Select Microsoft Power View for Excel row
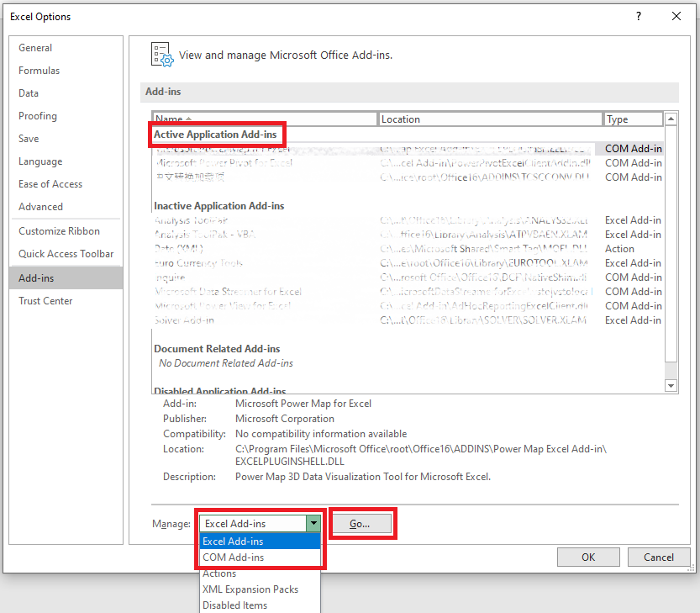Image resolution: width=700 pixels, height=613 pixels. point(407,306)
